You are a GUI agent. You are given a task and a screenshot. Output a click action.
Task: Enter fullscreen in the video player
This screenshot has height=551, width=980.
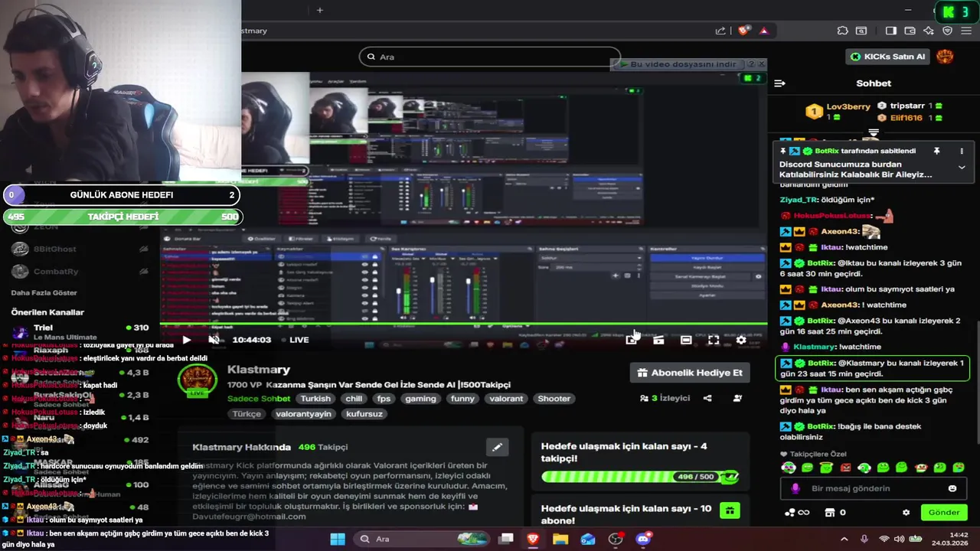pyautogui.click(x=714, y=340)
